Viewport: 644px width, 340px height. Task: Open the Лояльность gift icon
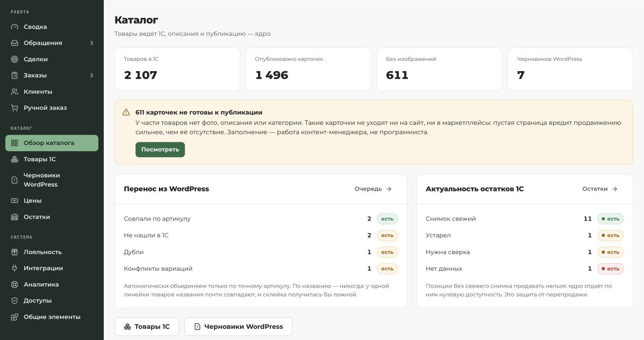15,252
